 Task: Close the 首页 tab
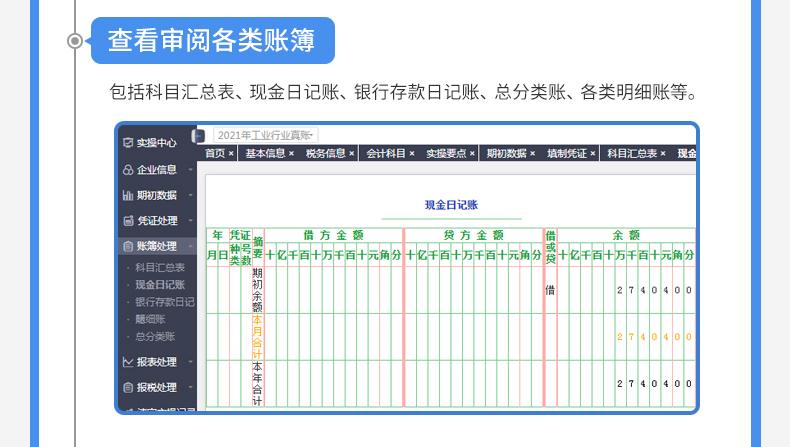[231, 154]
